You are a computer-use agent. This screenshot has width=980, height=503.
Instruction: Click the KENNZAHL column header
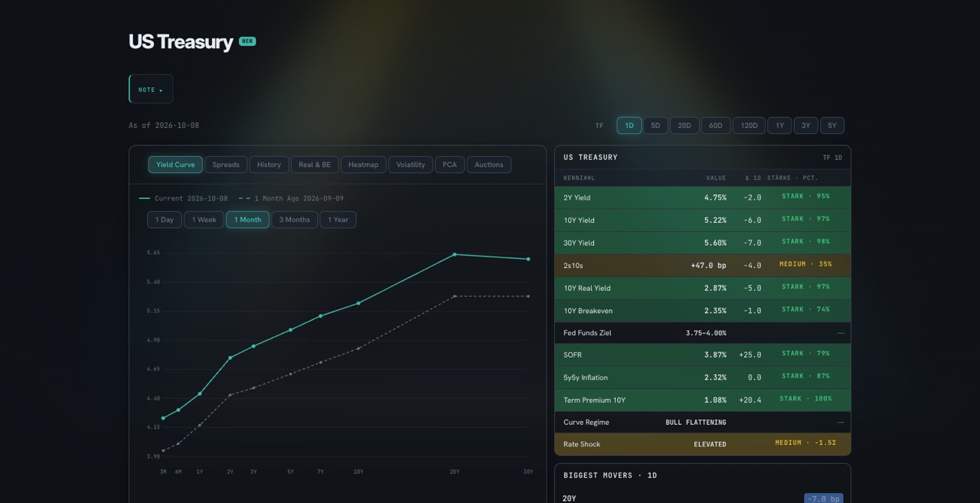pyautogui.click(x=579, y=178)
